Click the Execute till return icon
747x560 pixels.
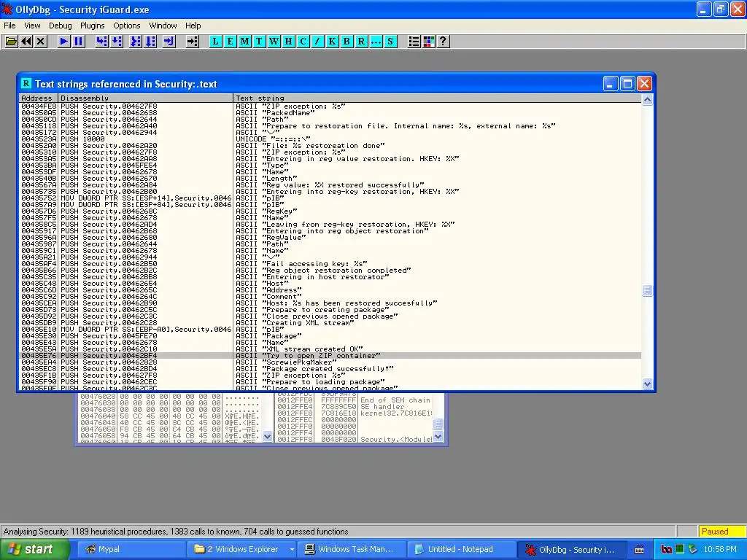169,42
